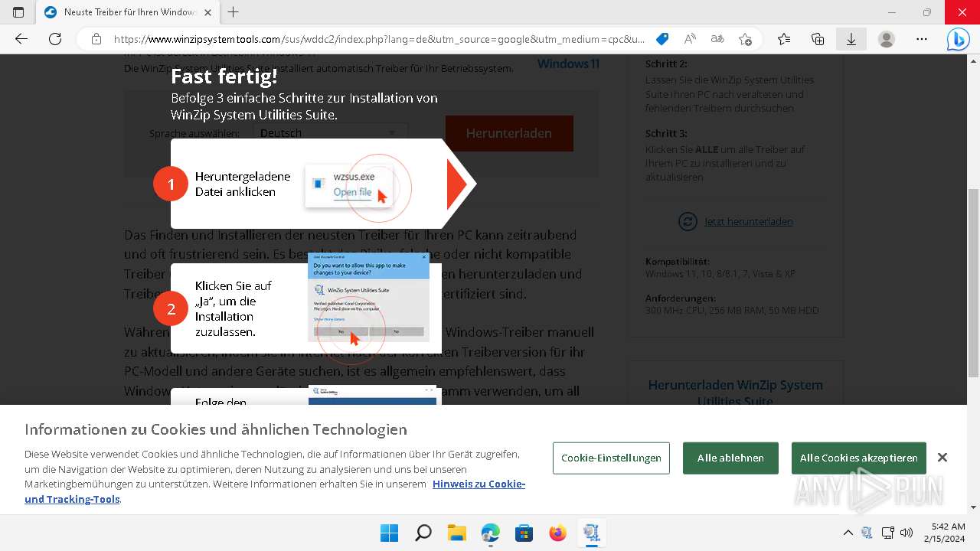Add this page to favorites
Viewport: 980px width, 551px height.
click(745, 39)
